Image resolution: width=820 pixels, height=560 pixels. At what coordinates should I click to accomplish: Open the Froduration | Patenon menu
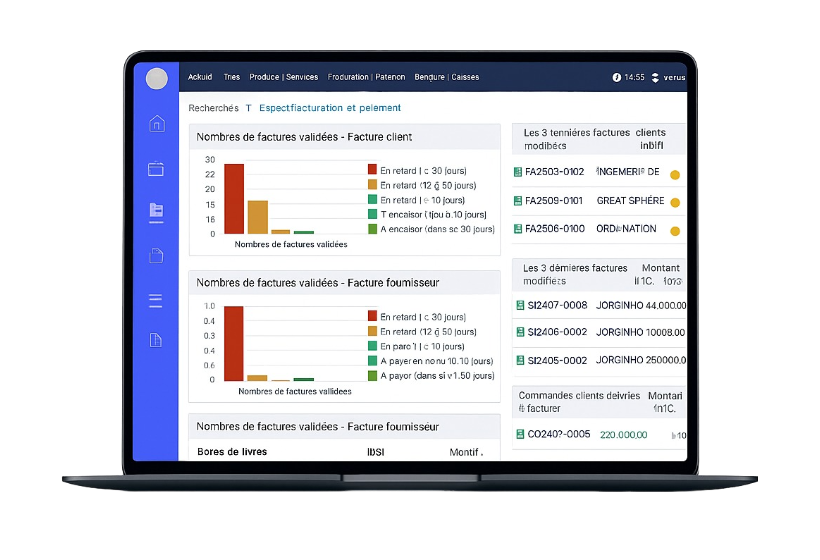point(364,77)
